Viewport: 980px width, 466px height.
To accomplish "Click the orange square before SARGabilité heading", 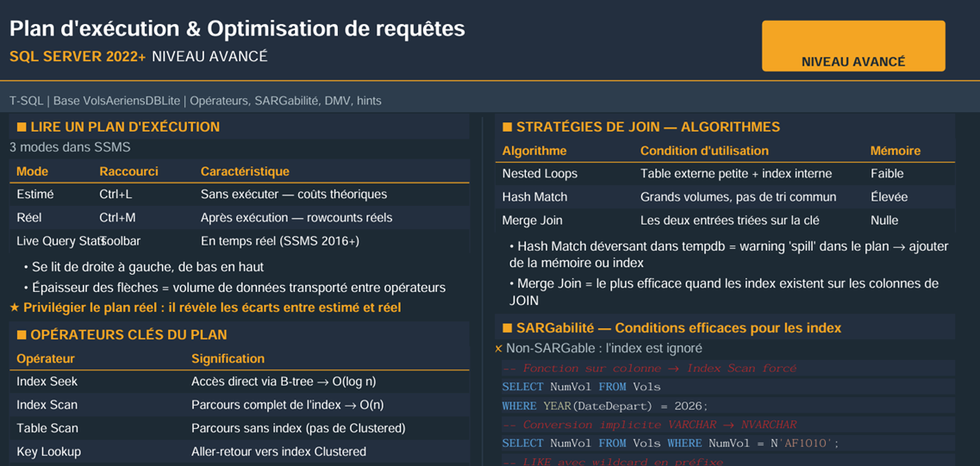I will coord(508,328).
